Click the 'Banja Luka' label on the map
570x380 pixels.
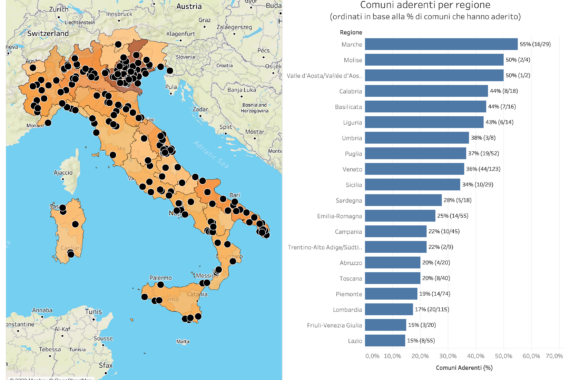[242, 89]
